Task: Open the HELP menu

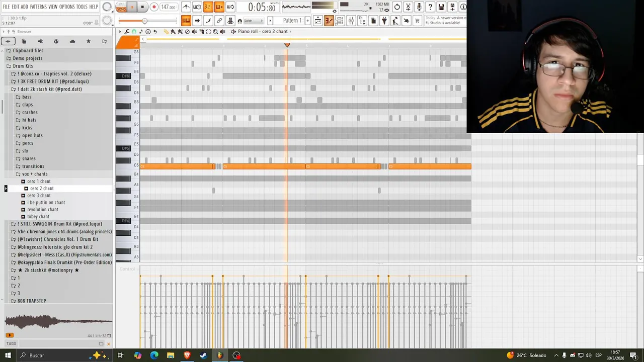Action: click(x=94, y=7)
